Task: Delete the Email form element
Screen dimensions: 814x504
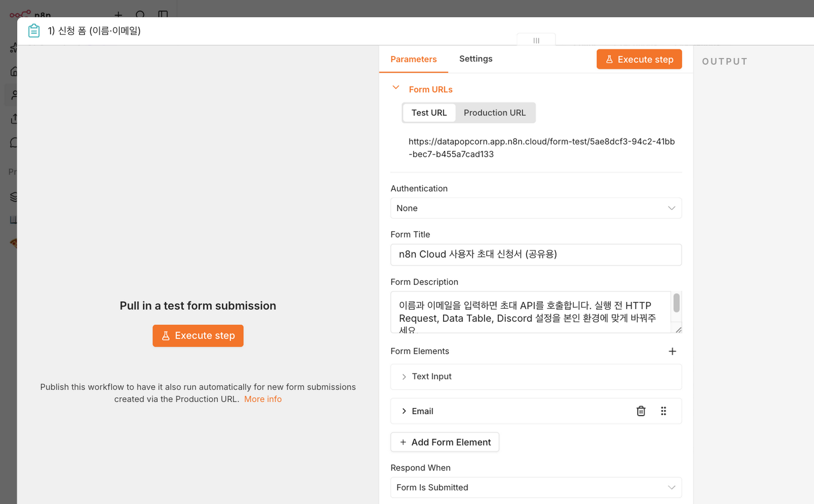Action: [641, 411]
